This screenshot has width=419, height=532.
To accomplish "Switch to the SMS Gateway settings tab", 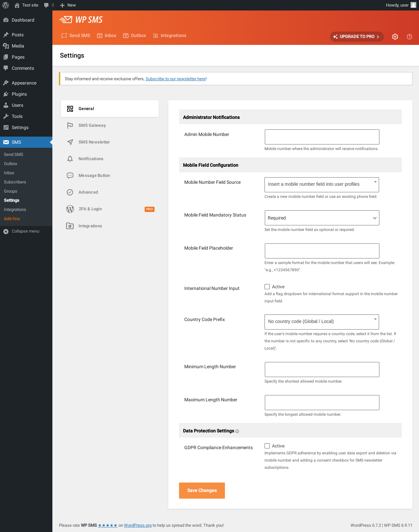I will pyautogui.click(x=92, y=125).
